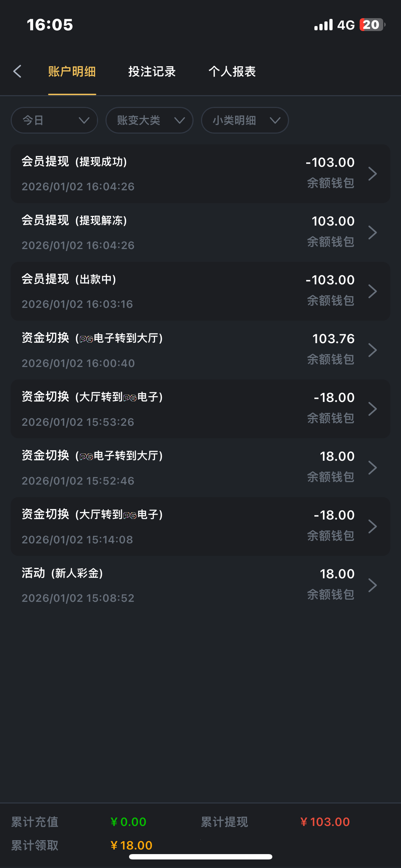Open the 投注记录 tab

(x=152, y=72)
